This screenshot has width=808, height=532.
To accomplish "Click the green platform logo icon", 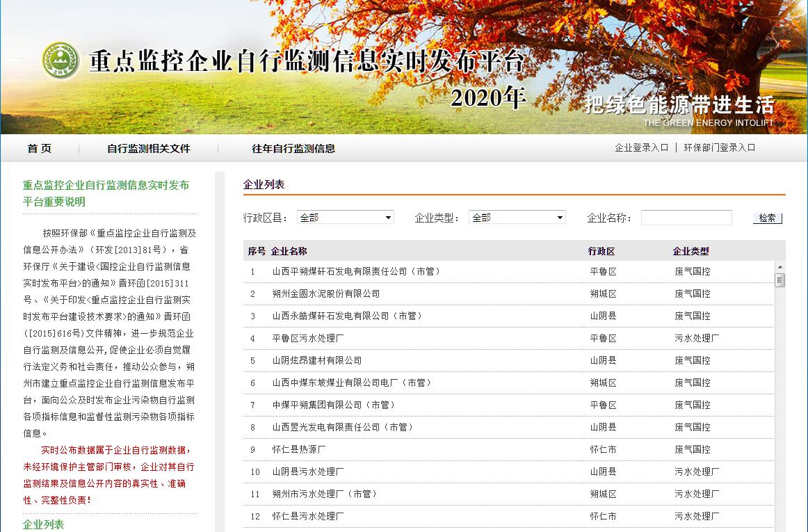I will (x=61, y=61).
